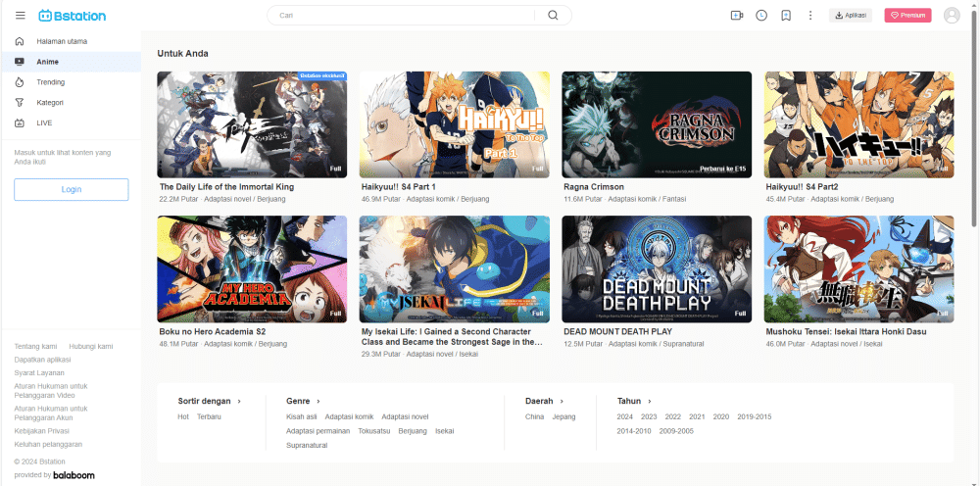The image size is (980, 486).
Task: Click the Halaman utama home icon
Action: point(20,41)
